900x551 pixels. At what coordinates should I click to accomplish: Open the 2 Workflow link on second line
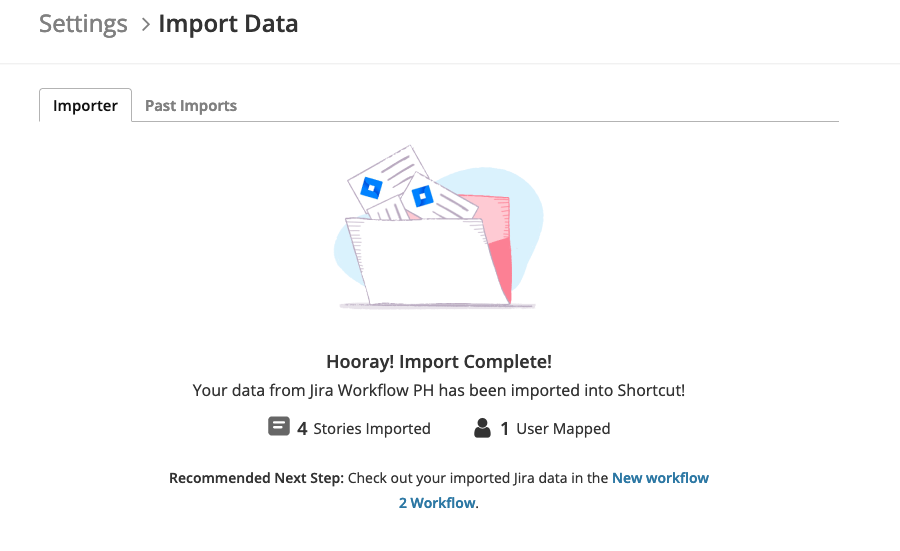pyautogui.click(x=437, y=503)
